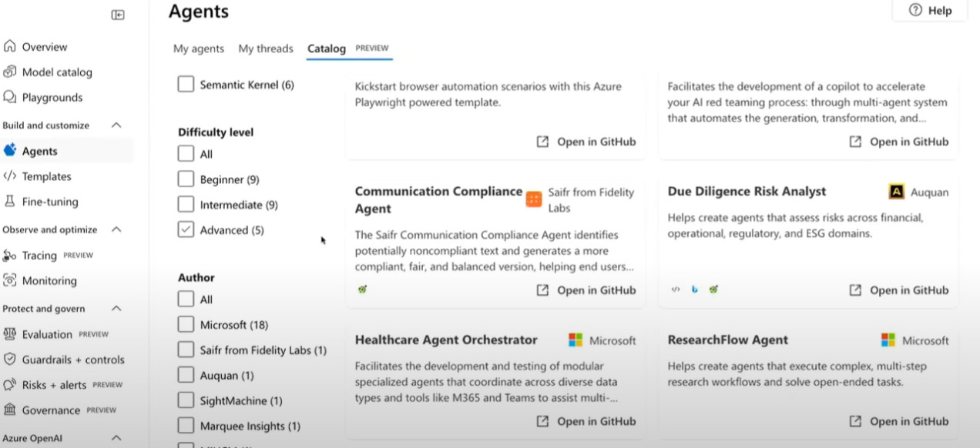Click the blue Bing icon on Due Diligence card
980x448 pixels.
pyautogui.click(x=695, y=289)
